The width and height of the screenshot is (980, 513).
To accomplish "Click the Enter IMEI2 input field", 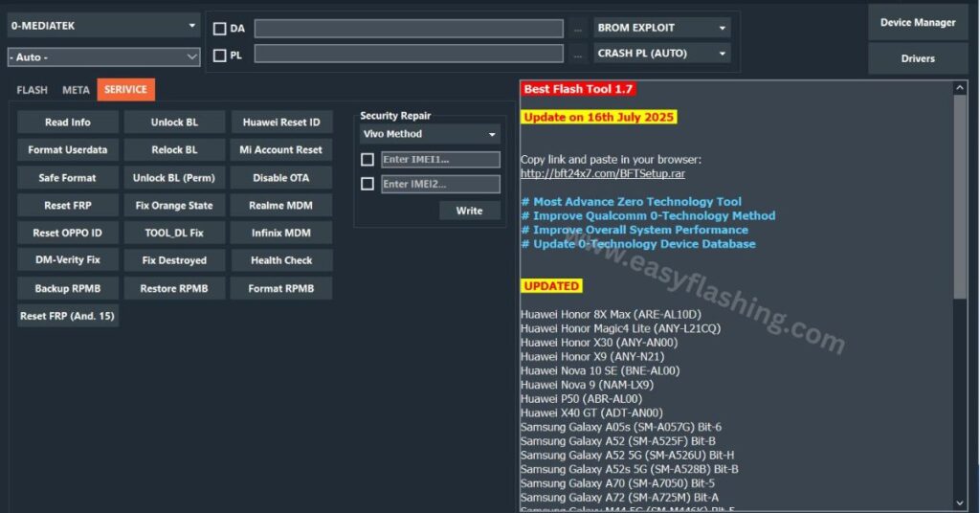I will 440,184.
